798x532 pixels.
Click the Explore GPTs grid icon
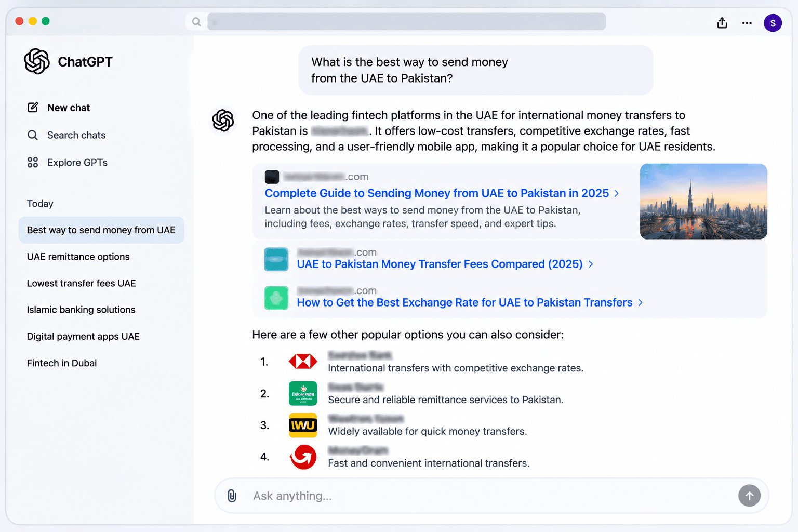[x=33, y=163]
